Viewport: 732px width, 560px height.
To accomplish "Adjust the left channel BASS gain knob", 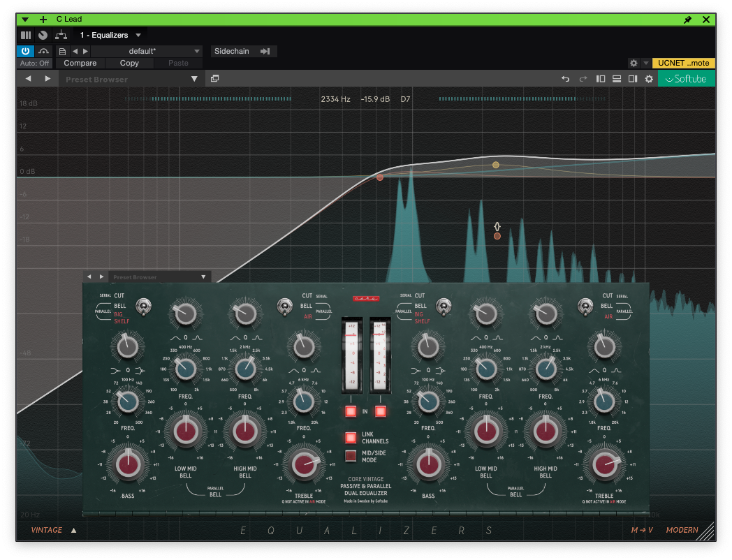I will click(x=128, y=465).
